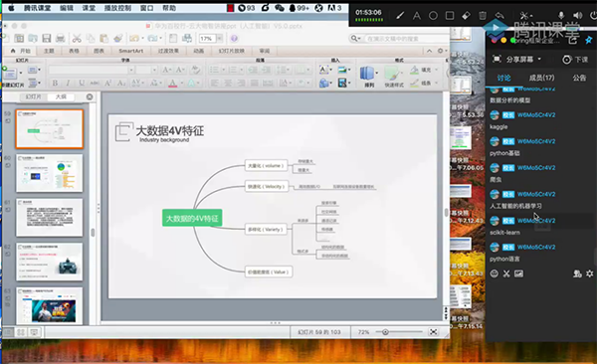Expand the font color dropdown arrow
The height and width of the screenshot is (364, 597).
click(x=181, y=83)
